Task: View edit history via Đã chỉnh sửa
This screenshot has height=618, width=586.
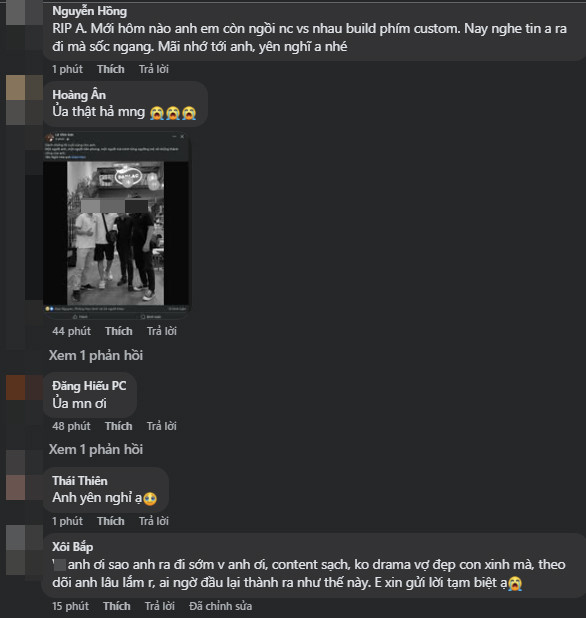Action: point(220,606)
